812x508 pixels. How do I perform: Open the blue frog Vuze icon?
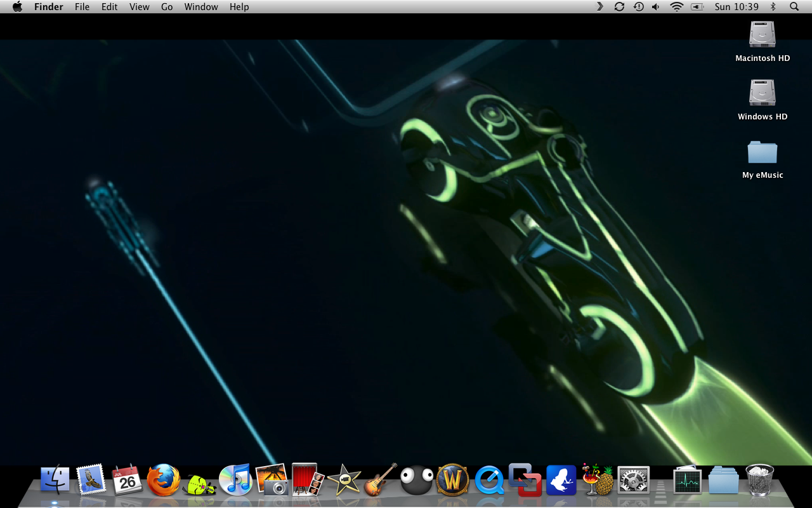[x=561, y=480]
